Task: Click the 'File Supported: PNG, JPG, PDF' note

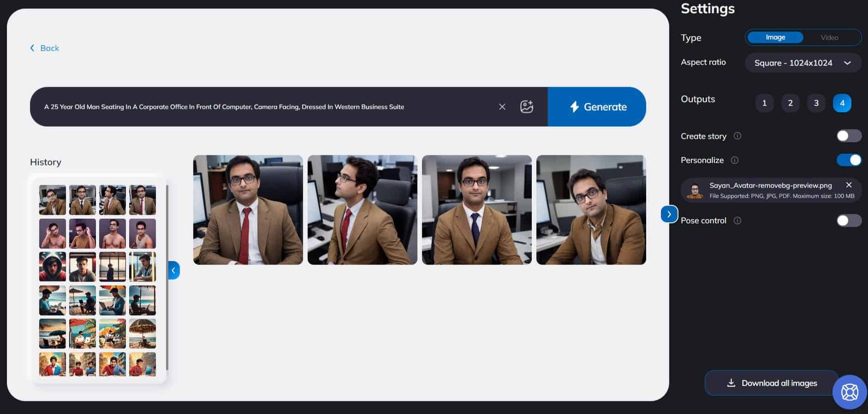Action: (x=782, y=196)
